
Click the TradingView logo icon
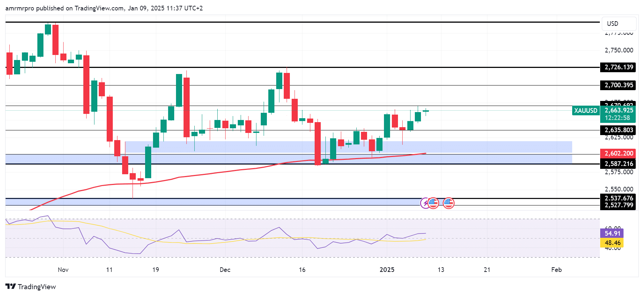click(x=11, y=286)
